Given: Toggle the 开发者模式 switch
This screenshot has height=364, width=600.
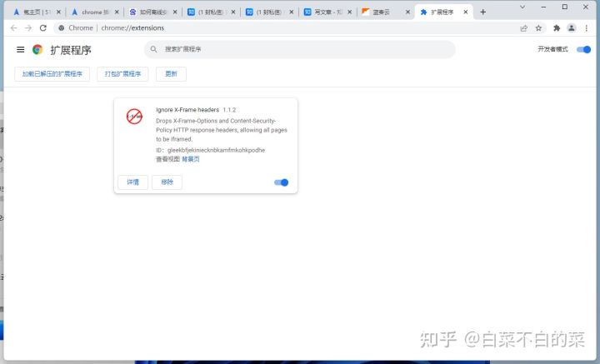Looking at the screenshot, I should (583, 49).
